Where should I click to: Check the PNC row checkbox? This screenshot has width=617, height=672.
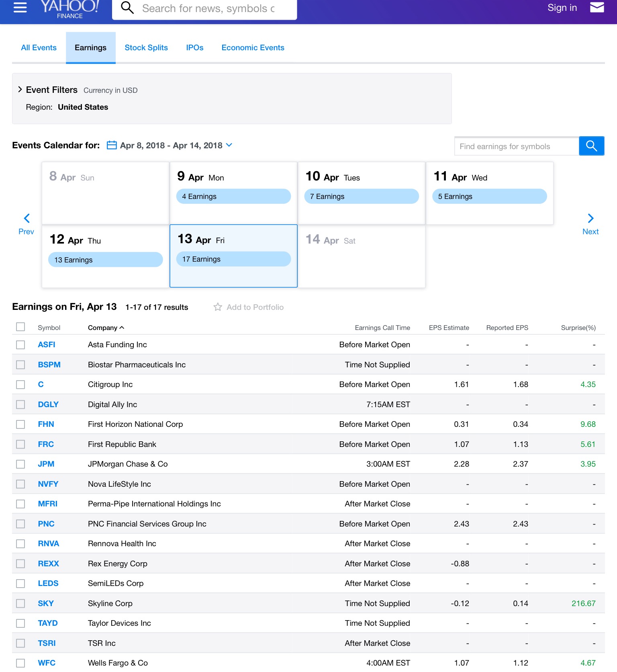[20, 524]
